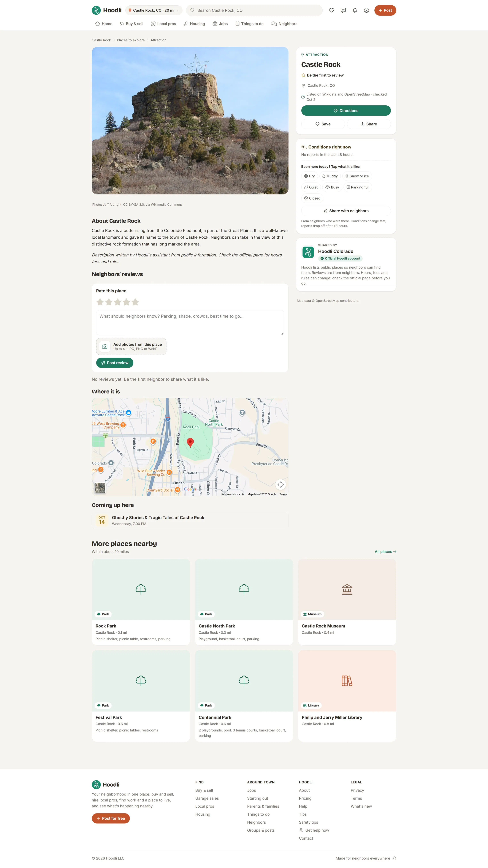
Task: Click the Hoodli Colorado account avatar
Action: tap(308, 252)
